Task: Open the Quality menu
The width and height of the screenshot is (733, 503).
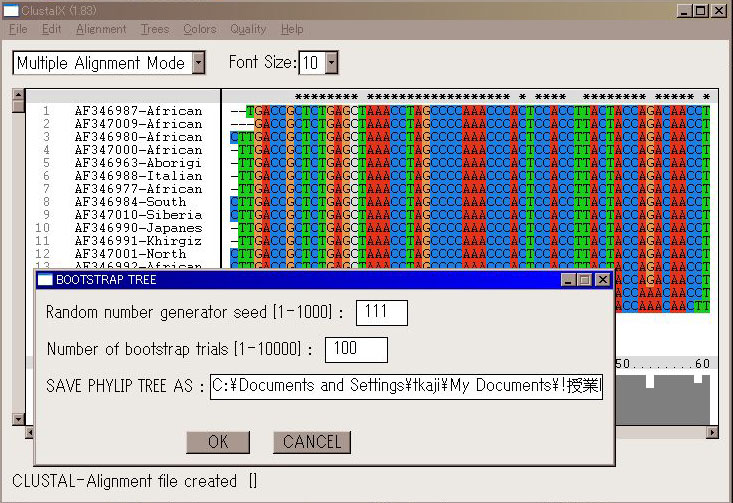Action: 248,29
